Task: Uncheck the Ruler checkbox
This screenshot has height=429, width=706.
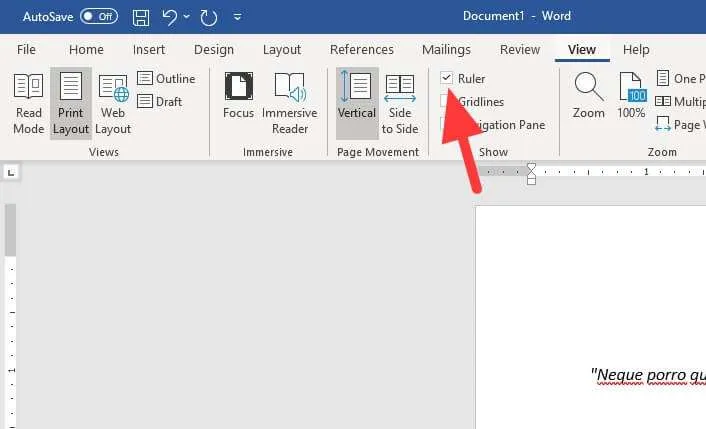Action: tap(446, 78)
